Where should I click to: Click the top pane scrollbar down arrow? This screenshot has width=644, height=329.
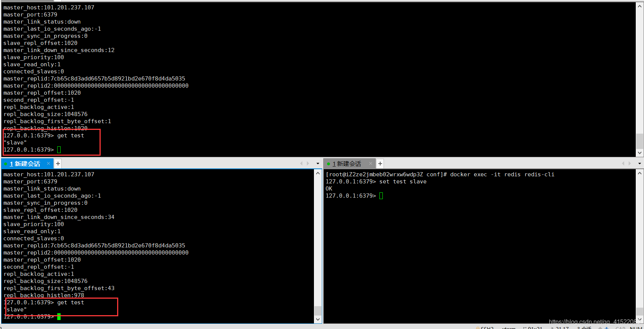[640, 153]
